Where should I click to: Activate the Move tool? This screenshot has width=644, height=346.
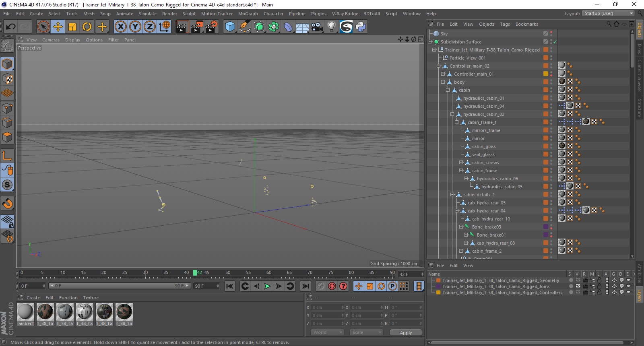pos(58,27)
